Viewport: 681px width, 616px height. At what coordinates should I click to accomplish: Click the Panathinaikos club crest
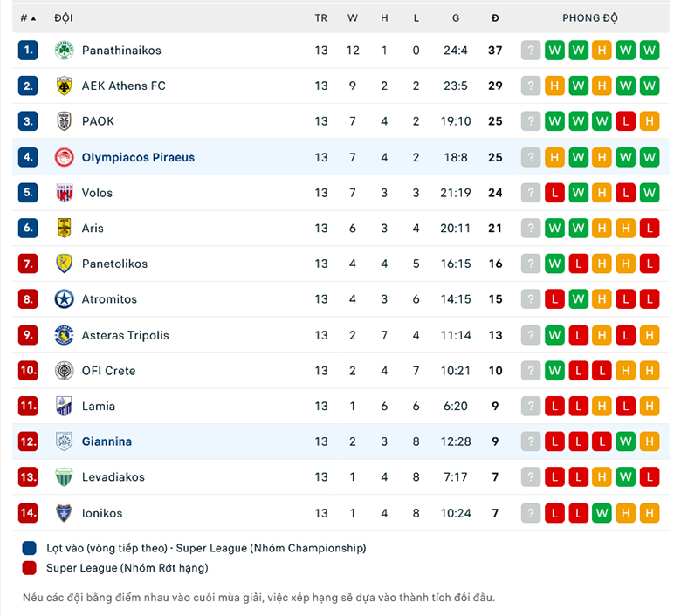point(65,51)
